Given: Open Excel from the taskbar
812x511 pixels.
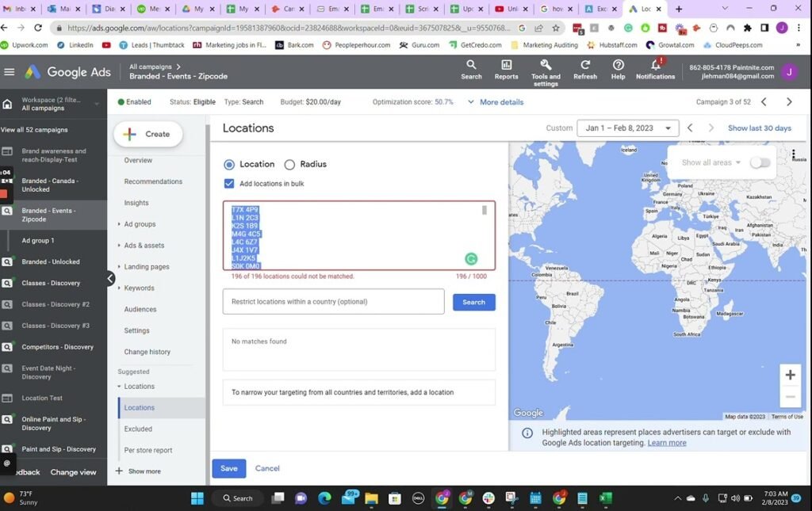Looking at the screenshot, I should [605, 498].
